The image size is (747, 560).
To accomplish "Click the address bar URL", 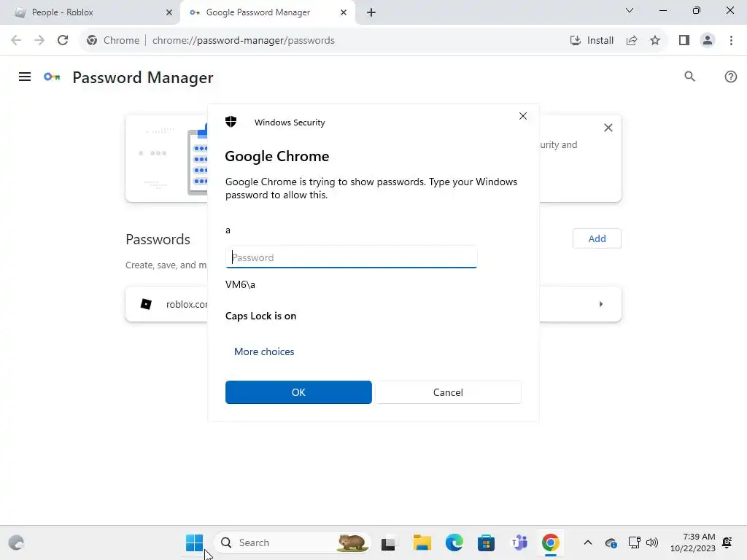I will point(244,41).
